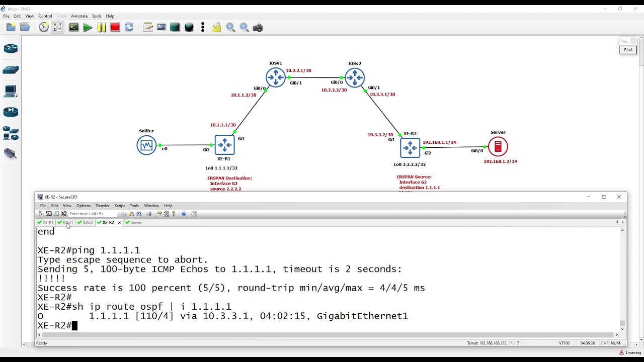
Task: Open the Manage snapshots clock icon
Action: pyautogui.click(x=44, y=27)
